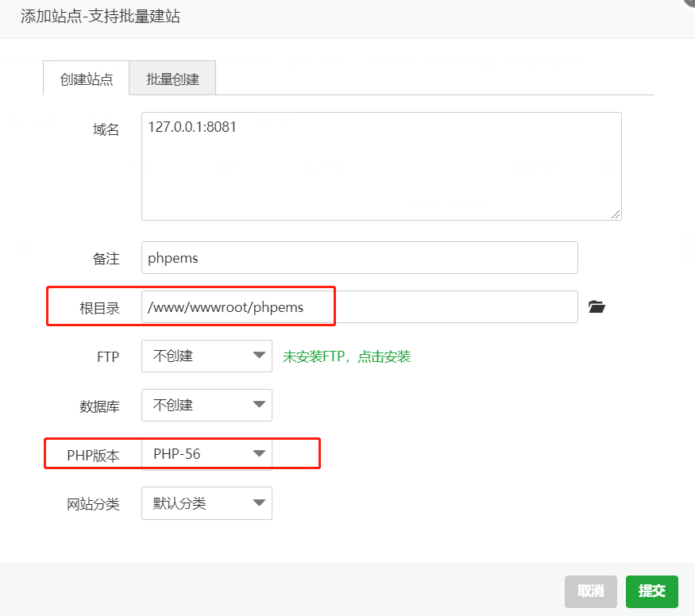Click the 备注 field label
Viewport: 695px width, 616px height.
point(106,259)
